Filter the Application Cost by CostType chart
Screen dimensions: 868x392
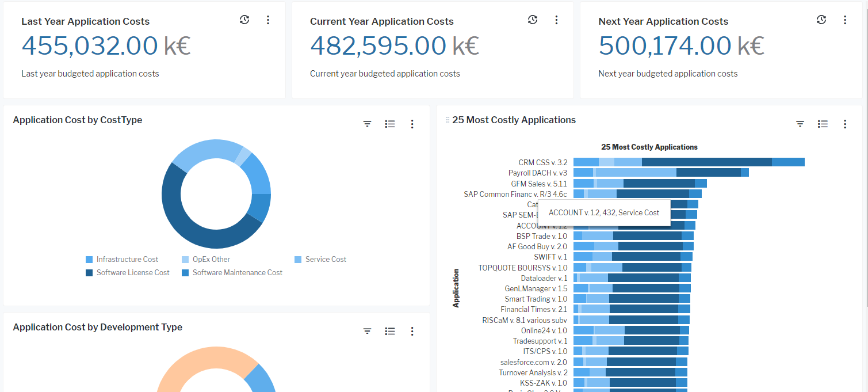368,124
